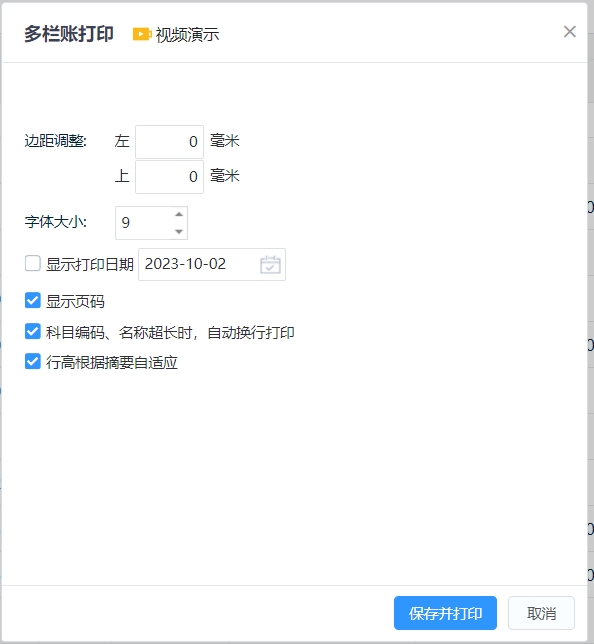The width and height of the screenshot is (594, 644).
Task: Click the left margin 左 input field
Action: click(x=170, y=142)
